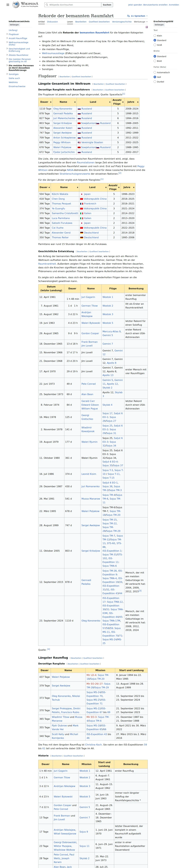Switch to the Artikel tab
Image resolution: width=186 pixels, height=868 pixels.
coord(42,22)
